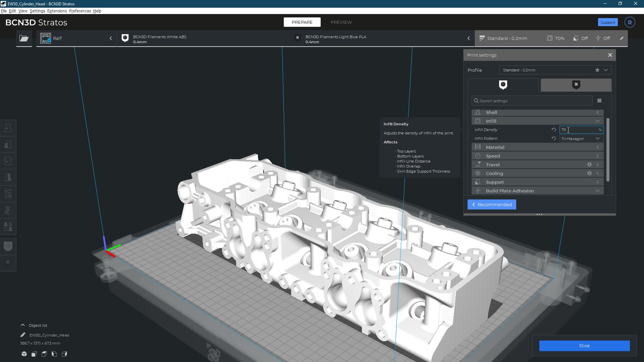Reset Infill Pattern to default
Image resolution: width=644 pixels, height=362 pixels.
tap(554, 138)
